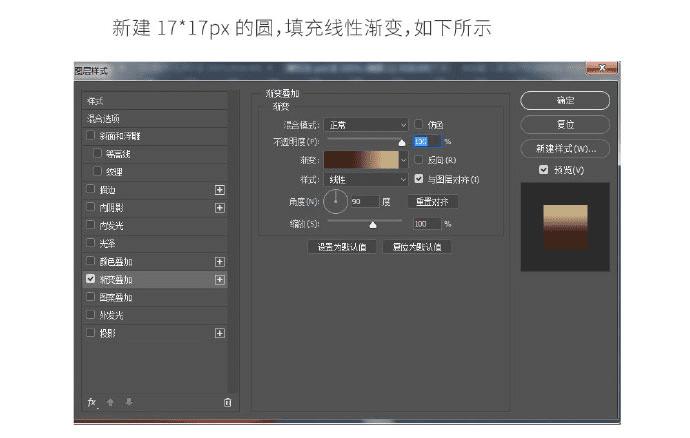Click the move effect up arrow icon
The image size is (690, 438).
(110, 402)
